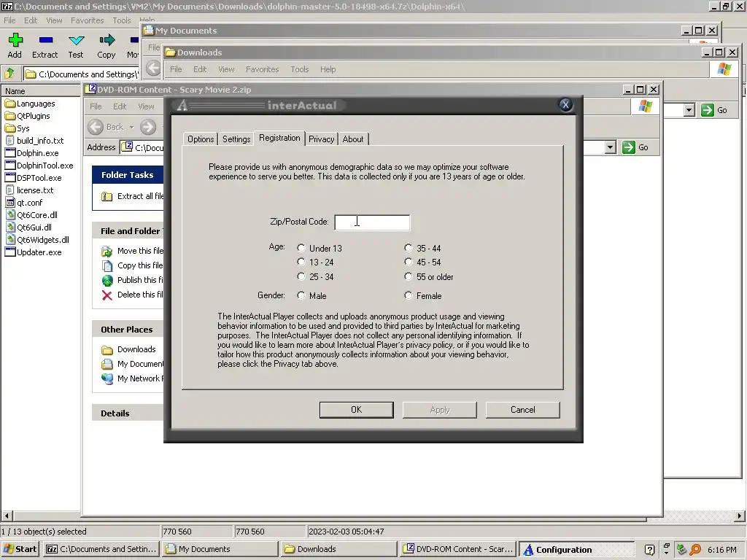Open My Network Places icon
This screenshot has width=747, height=560.
point(107,379)
